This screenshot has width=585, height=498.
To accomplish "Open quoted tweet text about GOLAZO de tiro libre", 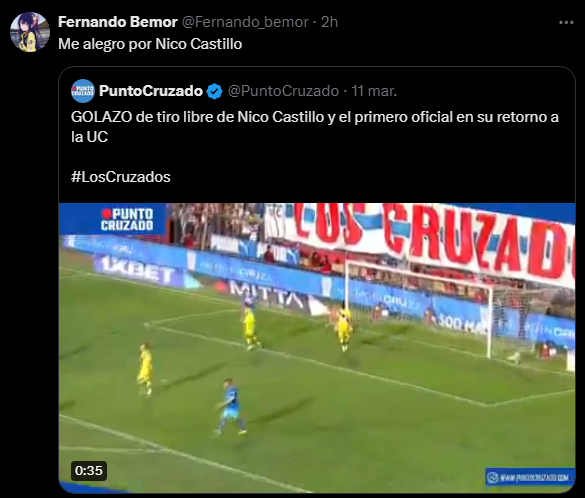I will click(x=315, y=127).
